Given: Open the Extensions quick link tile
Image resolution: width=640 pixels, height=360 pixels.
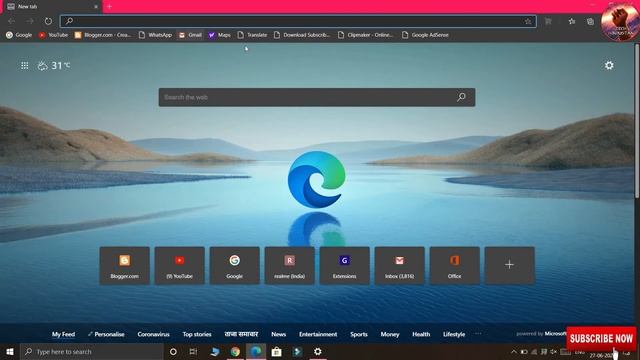Looking at the screenshot, I should (344, 265).
